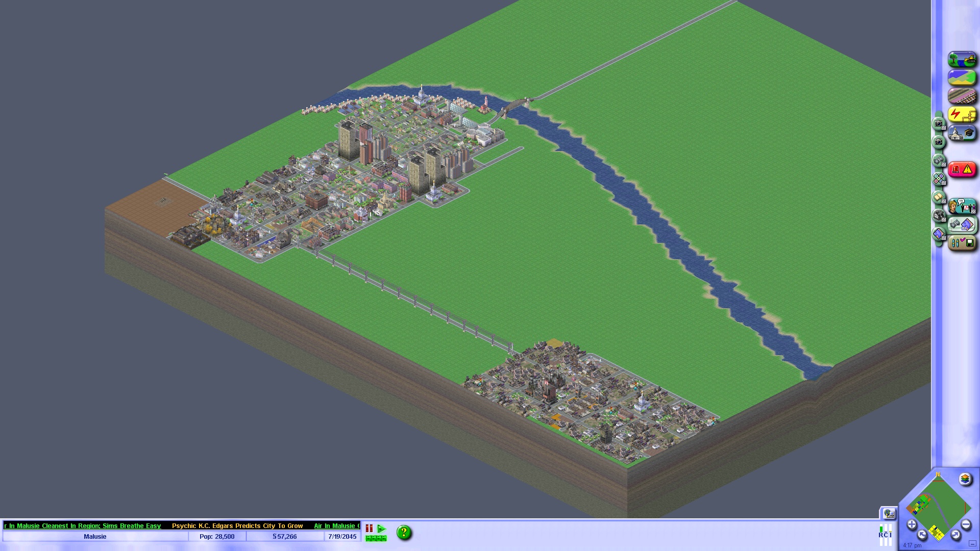Image resolution: width=980 pixels, height=551 pixels.
Task: Open the budget and data views button
Action: click(x=962, y=224)
